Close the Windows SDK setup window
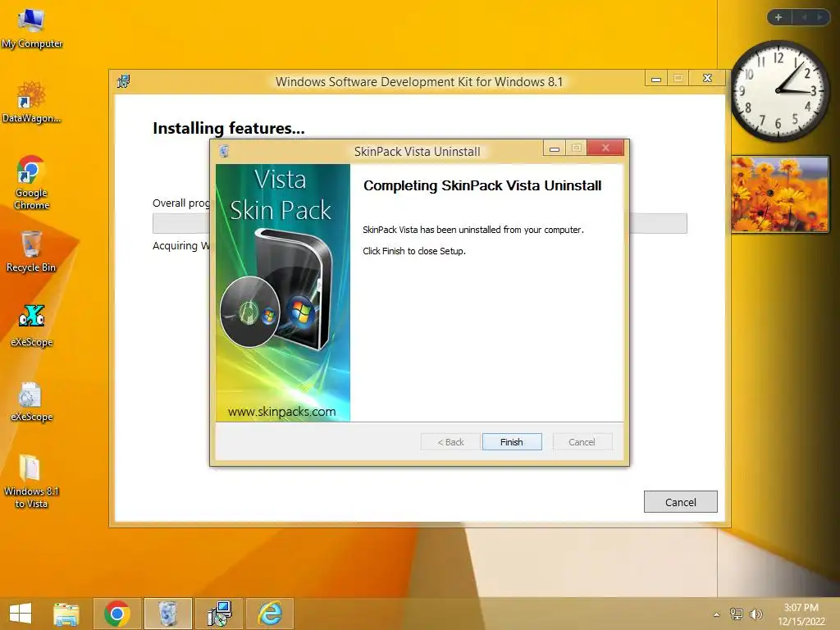 pyautogui.click(x=707, y=78)
